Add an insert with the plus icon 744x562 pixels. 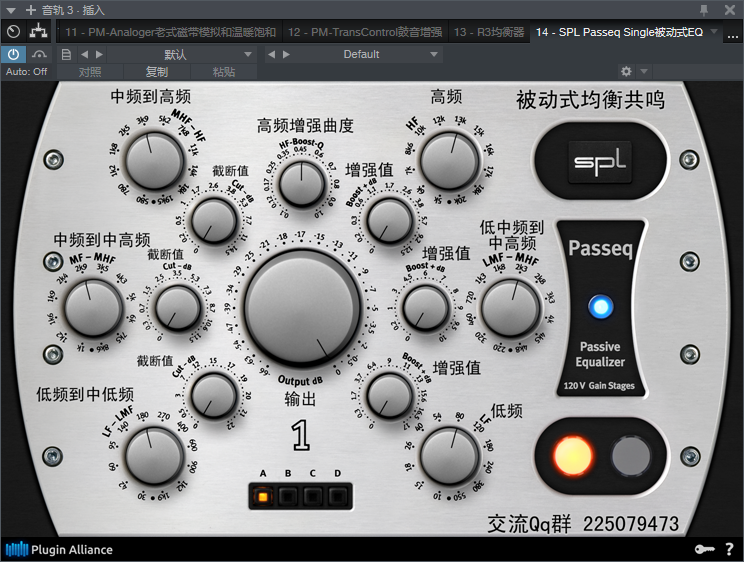click(30, 9)
